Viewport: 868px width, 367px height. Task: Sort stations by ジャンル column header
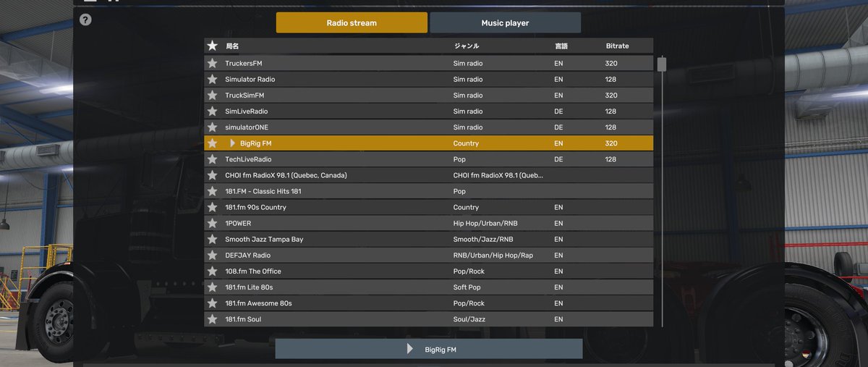[466, 46]
